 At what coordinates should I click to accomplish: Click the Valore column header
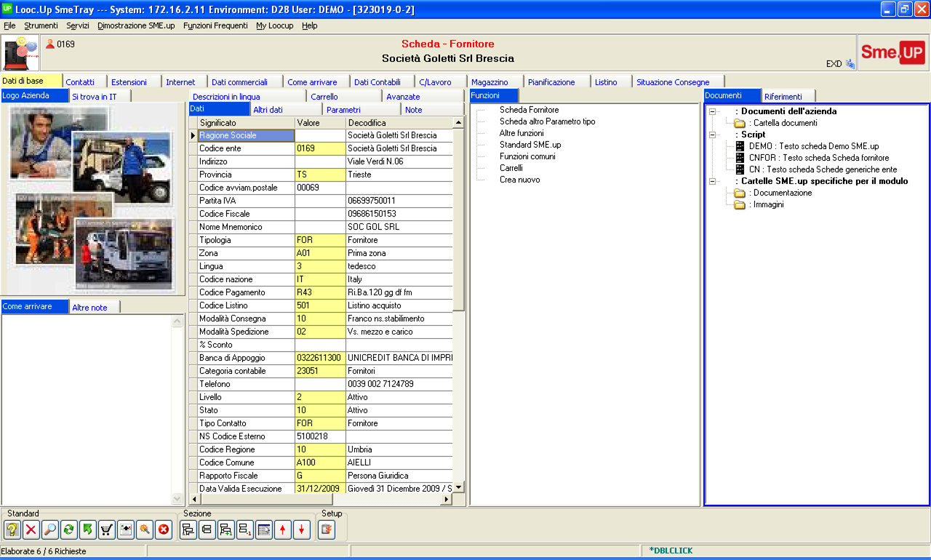coord(320,123)
